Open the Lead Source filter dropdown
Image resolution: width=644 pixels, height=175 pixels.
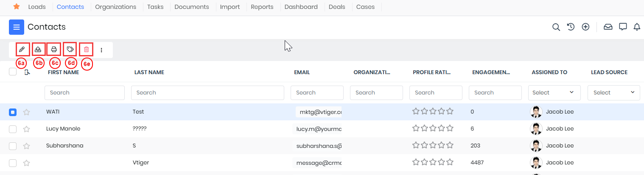coord(613,93)
